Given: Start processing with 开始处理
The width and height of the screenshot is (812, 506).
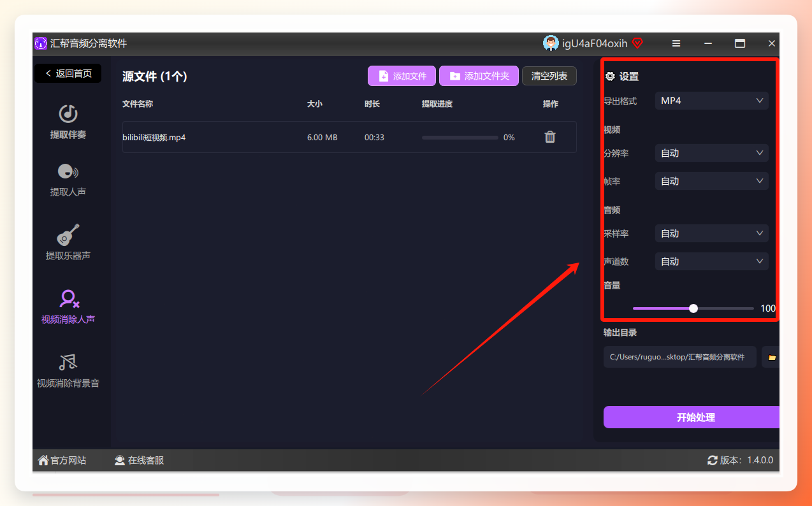Looking at the screenshot, I should point(692,417).
